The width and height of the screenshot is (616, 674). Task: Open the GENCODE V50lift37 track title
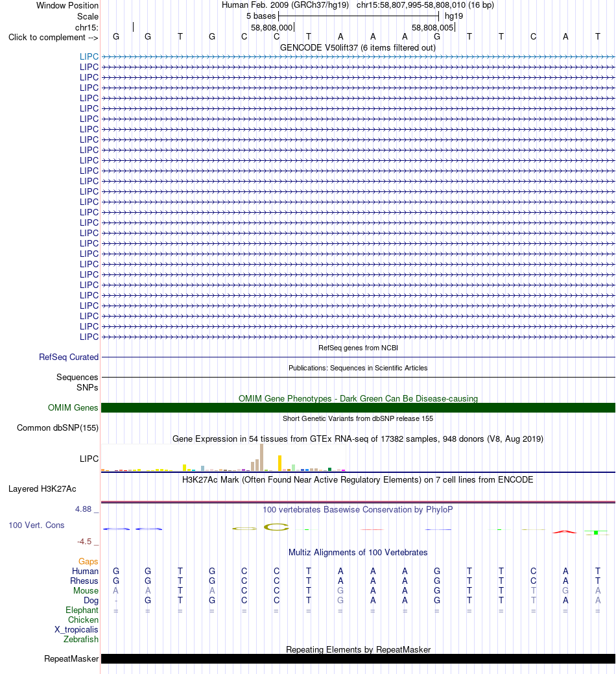pos(358,48)
